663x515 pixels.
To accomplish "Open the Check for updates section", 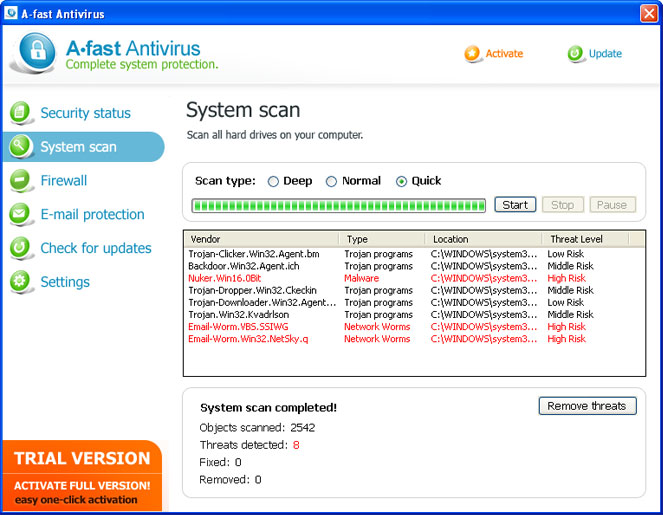I will point(96,248).
